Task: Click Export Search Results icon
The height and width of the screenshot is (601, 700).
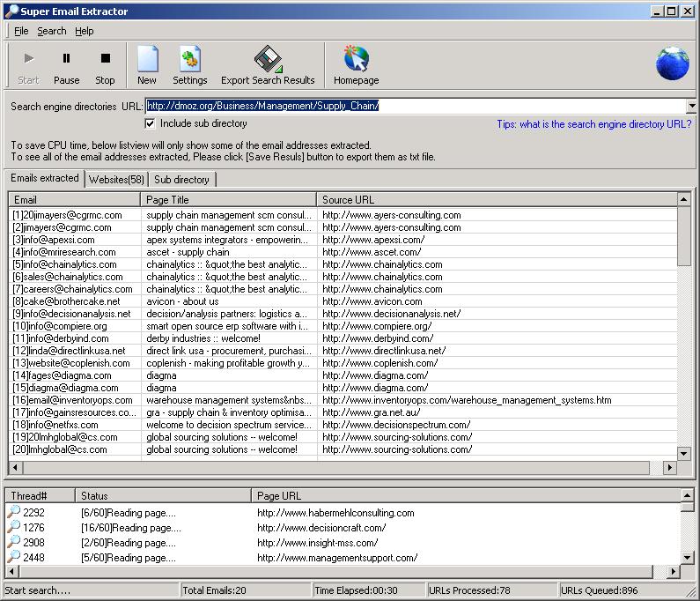Action: click(x=267, y=59)
